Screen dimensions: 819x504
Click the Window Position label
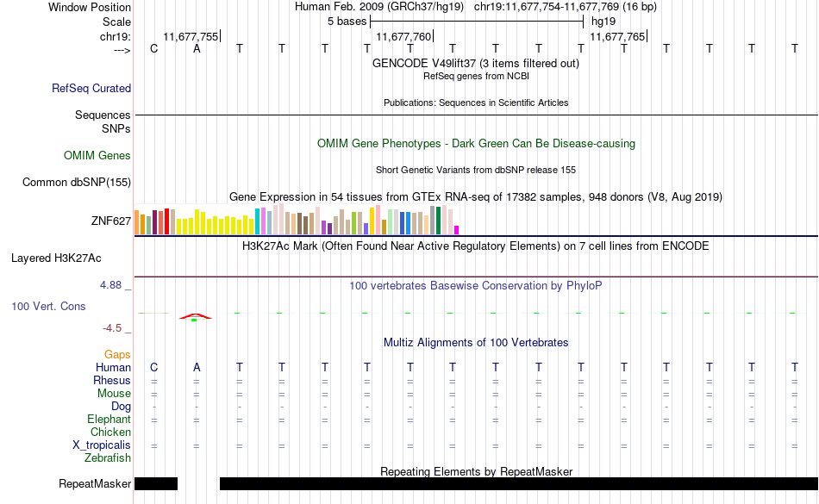90,7
